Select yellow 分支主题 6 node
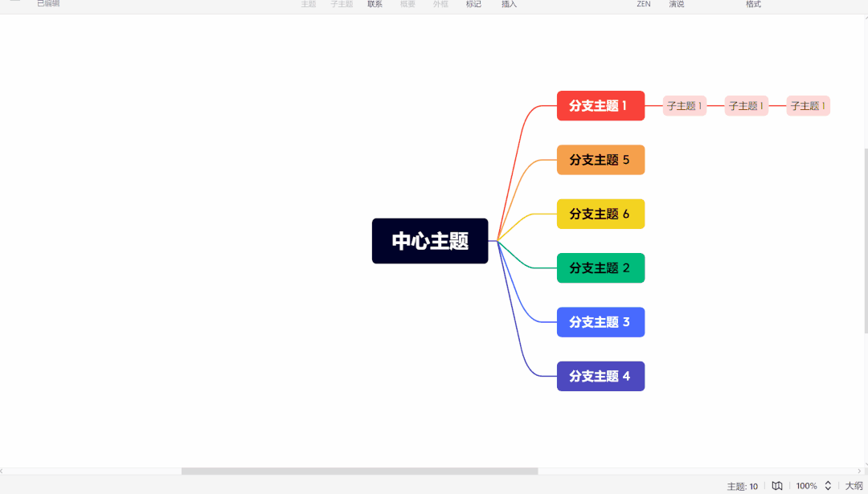Image resolution: width=868 pixels, height=494 pixels. [600, 214]
